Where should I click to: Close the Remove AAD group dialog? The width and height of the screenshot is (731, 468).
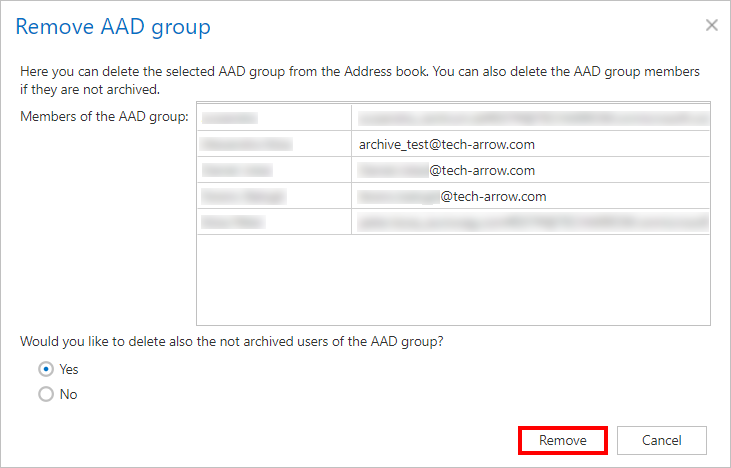(711, 25)
